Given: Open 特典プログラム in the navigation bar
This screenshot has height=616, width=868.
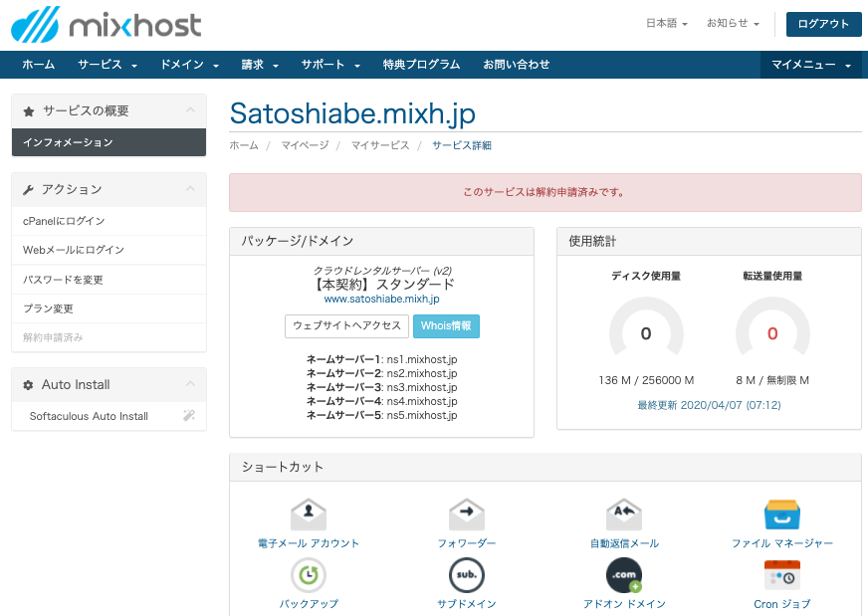Looking at the screenshot, I should (x=421, y=65).
